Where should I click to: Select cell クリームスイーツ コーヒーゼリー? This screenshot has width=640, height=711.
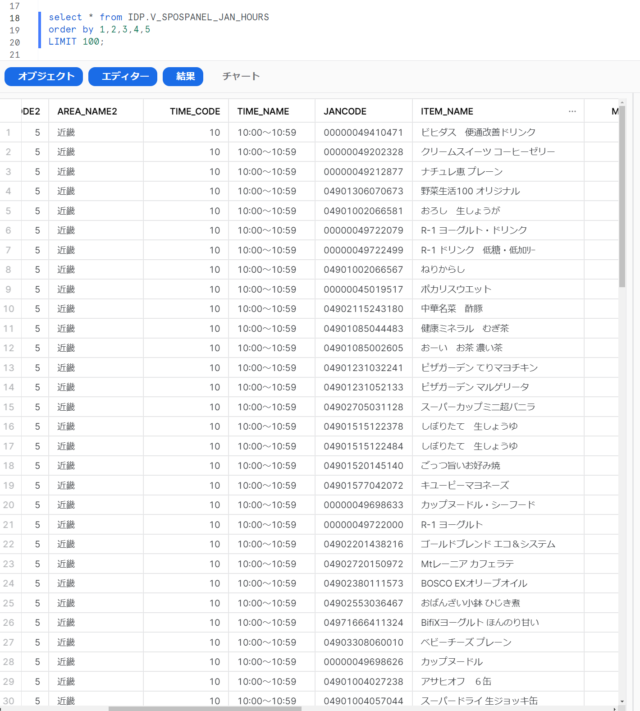pos(498,152)
